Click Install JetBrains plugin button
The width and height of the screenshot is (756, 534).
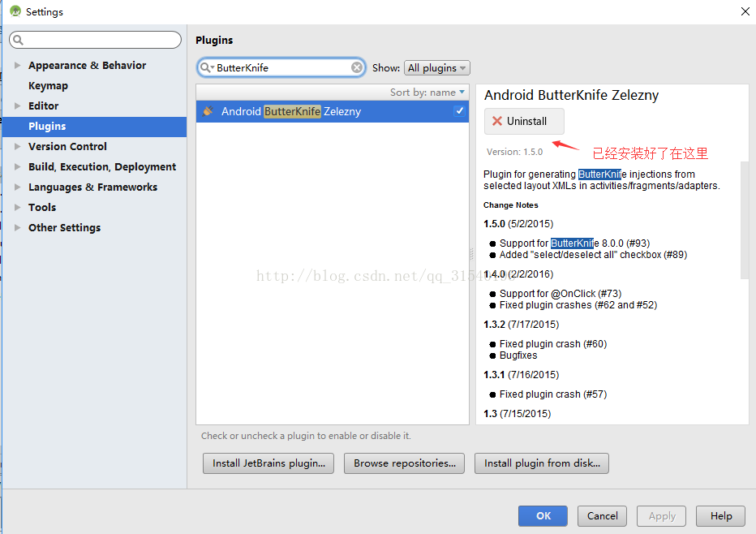point(268,463)
